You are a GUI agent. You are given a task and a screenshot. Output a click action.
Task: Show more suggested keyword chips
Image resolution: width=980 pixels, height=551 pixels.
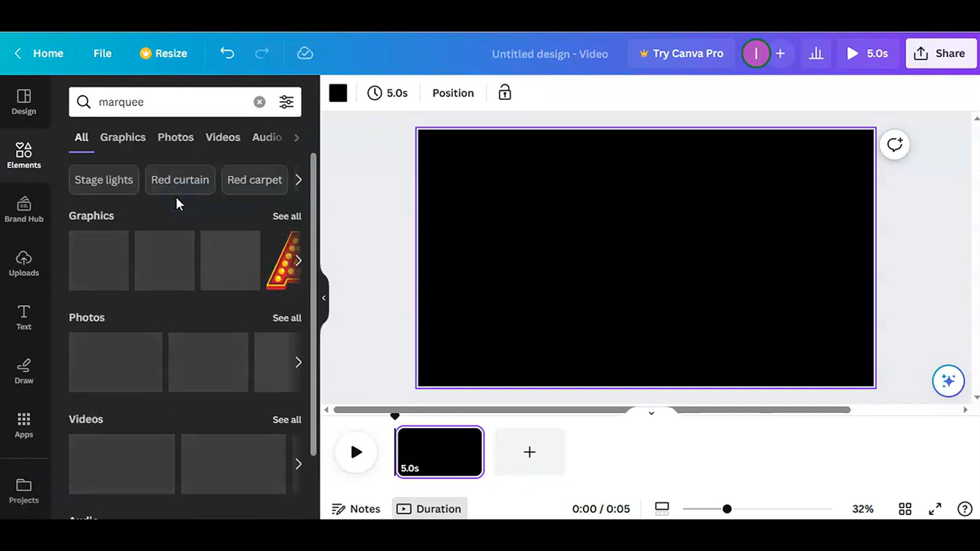tap(299, 180)
